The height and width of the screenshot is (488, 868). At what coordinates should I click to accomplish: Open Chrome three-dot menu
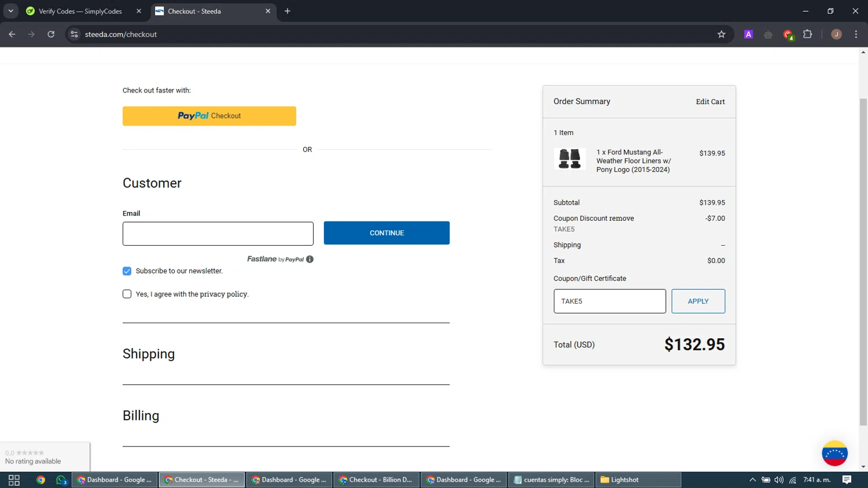pyautogui.click(x=856, y=34)
